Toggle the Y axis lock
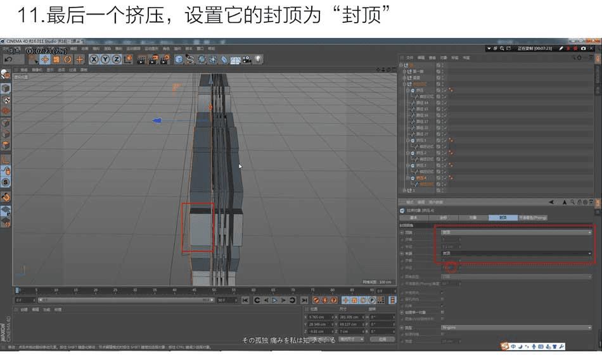 tap(105, 59)
